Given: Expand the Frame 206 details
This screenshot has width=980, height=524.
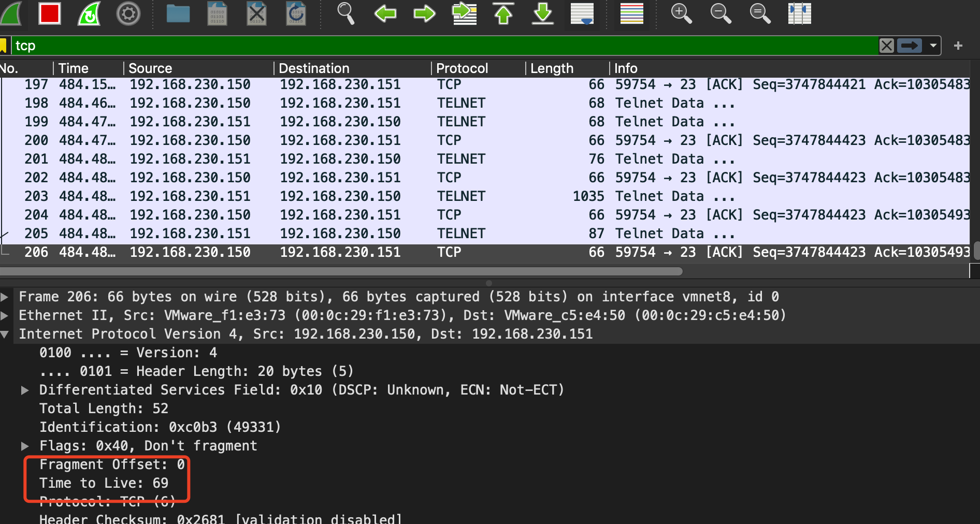Looking at the screenshot, I should click(4, 297).
